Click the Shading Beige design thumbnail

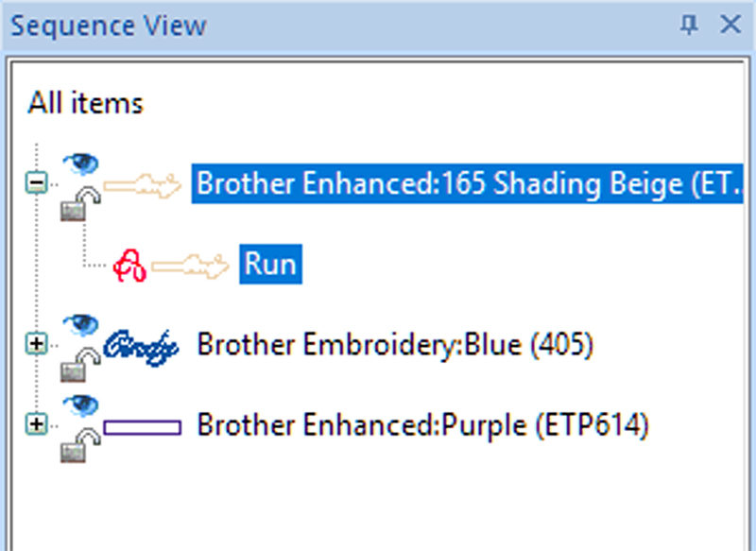click(142, 183)
